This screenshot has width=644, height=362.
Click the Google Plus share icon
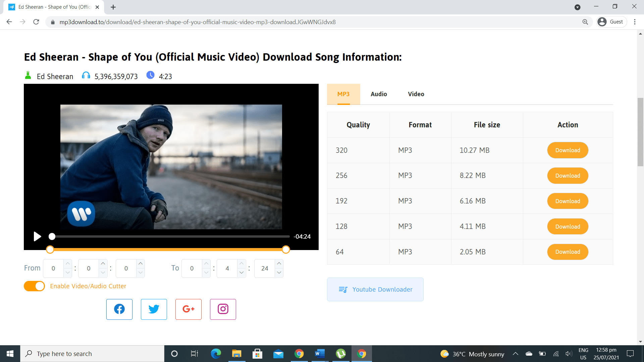coord(189,309)
